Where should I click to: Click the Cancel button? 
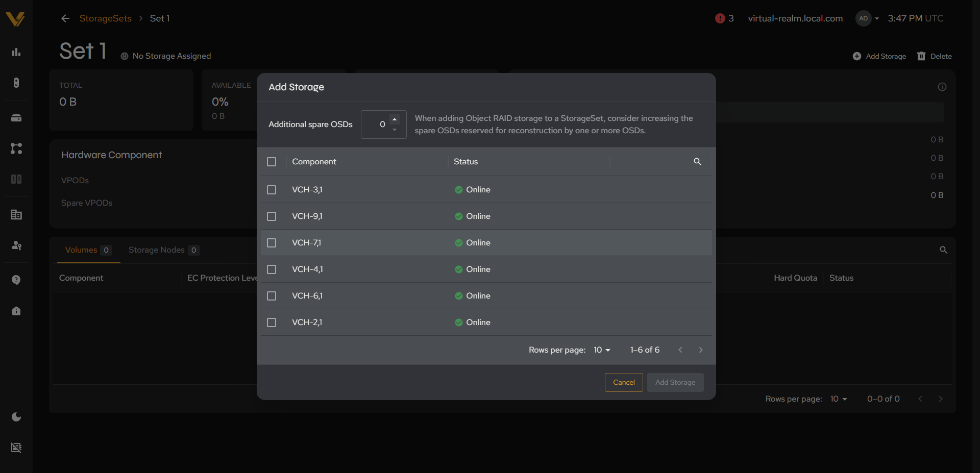pos(624,383)
